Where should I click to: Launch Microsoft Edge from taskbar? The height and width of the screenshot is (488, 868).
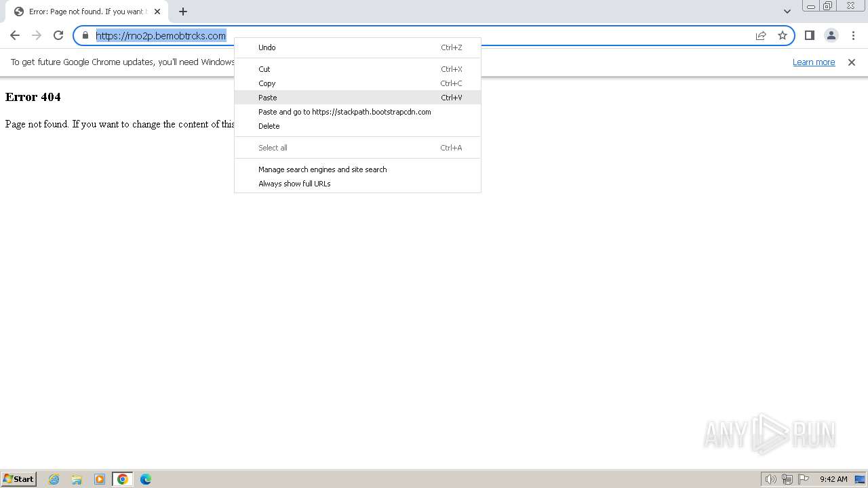[146, 479]
